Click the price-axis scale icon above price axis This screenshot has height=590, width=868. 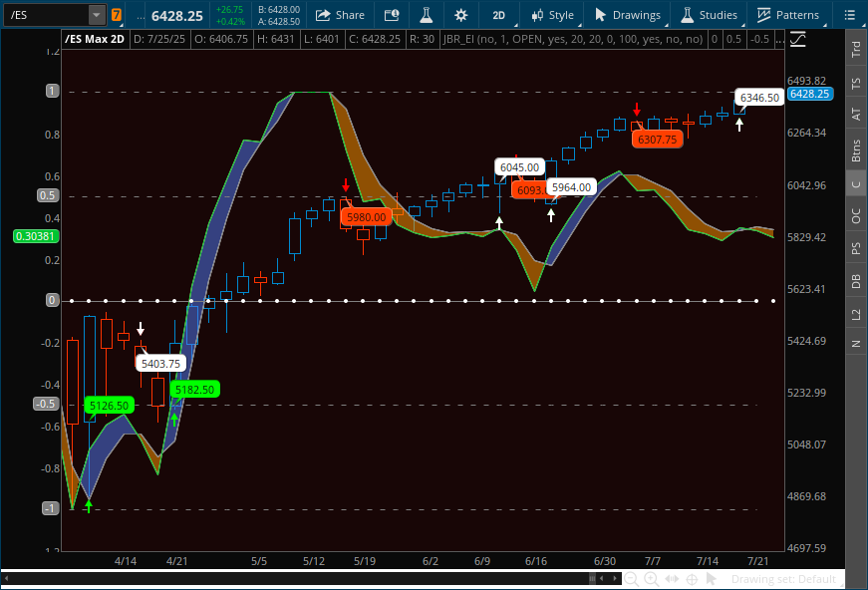pos(797,39)
